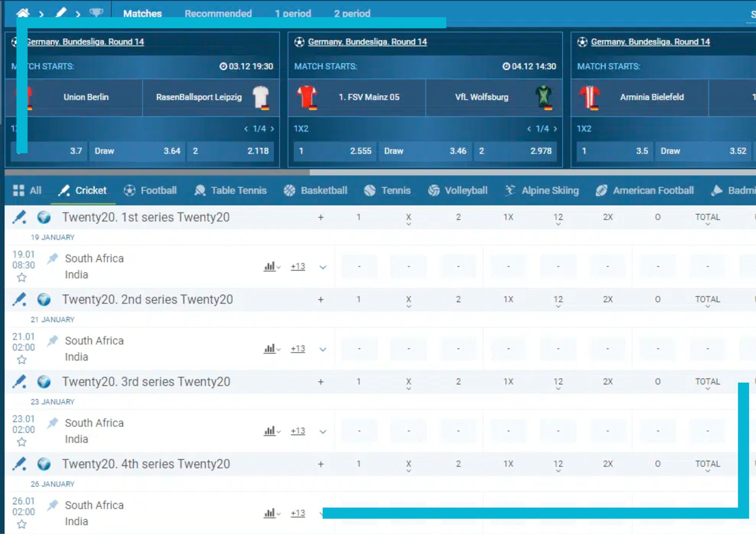Click Draw odds 3.46 for Mainz match
The width and height of the screenshot is (756, 534).
pos(425,151)
